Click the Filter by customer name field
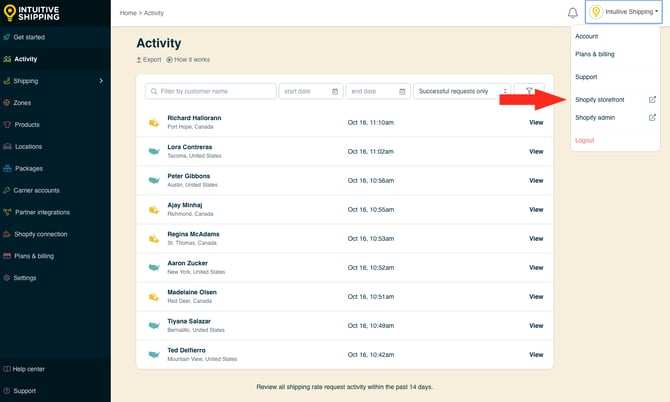Screen dimensions: 670x402 [x=211, y=91]
